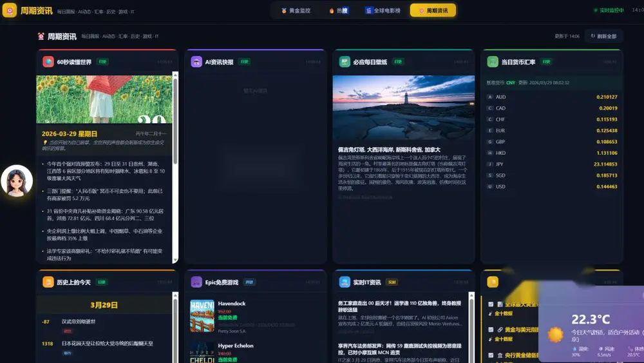Click the yellow icon of the gold news card
The image size is (644, 363).
click(x=493, y=282)
